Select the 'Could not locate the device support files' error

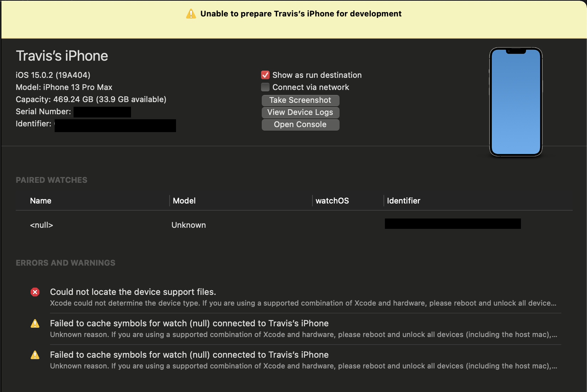pos(133,292)
